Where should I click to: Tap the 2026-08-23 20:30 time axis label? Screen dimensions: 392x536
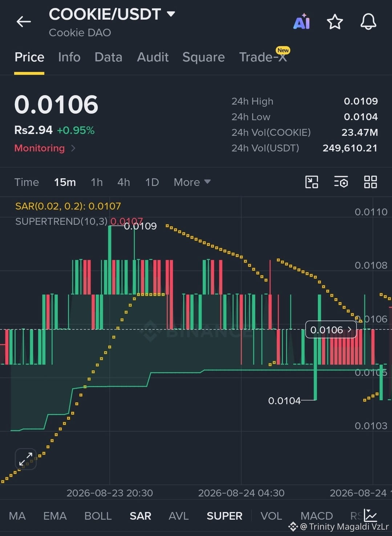click(110, 493)
